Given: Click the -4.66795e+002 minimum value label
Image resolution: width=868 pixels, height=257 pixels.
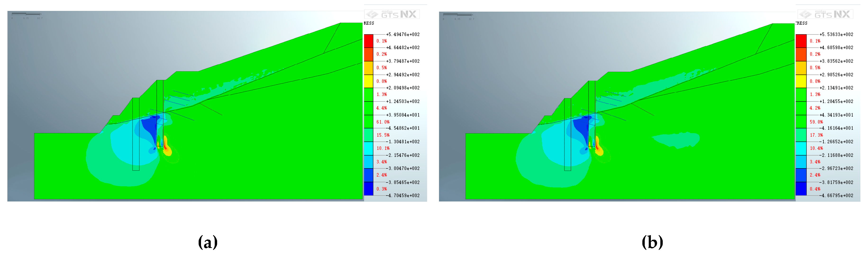Looking at the screenshot, I should pos(836,195).
